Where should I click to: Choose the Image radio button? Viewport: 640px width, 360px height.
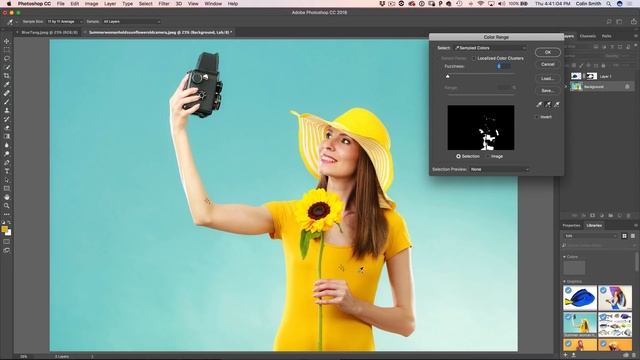coord(487,156)
